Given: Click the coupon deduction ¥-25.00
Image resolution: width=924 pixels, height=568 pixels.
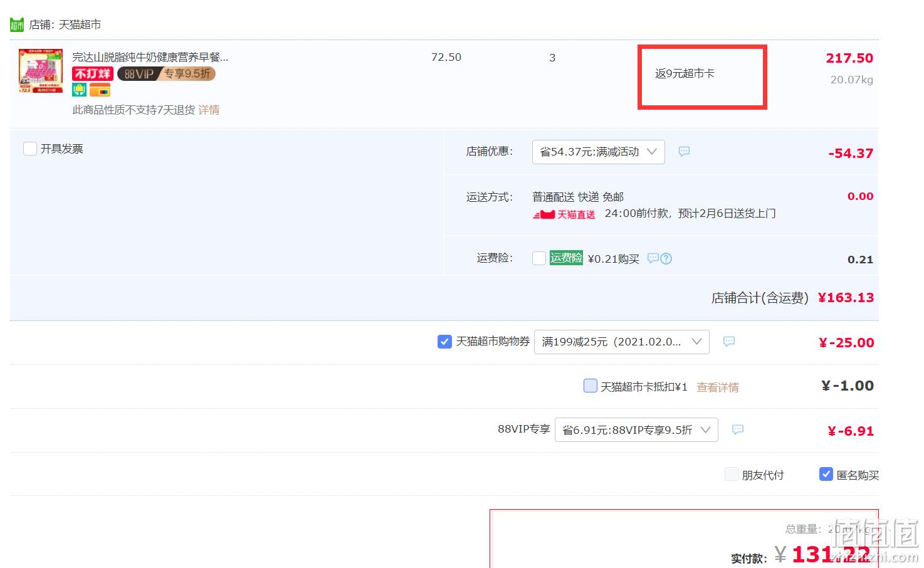Looking at the screenshot, I should 846,343.
